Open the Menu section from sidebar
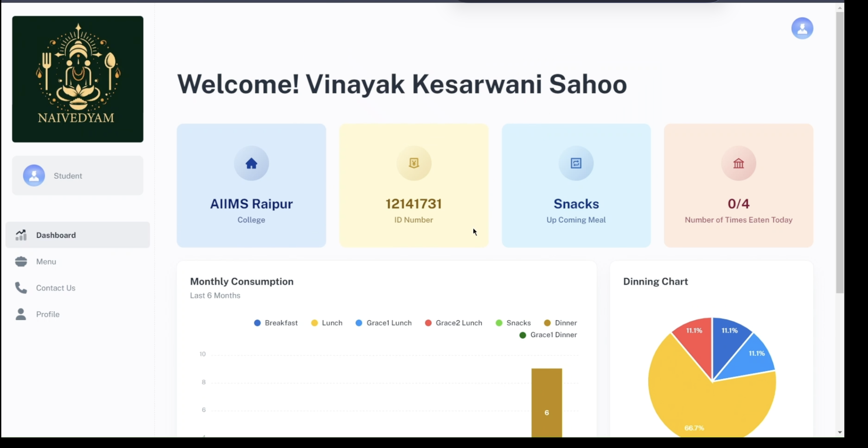This screenshot has height=448, width=868. click(46, 261)
